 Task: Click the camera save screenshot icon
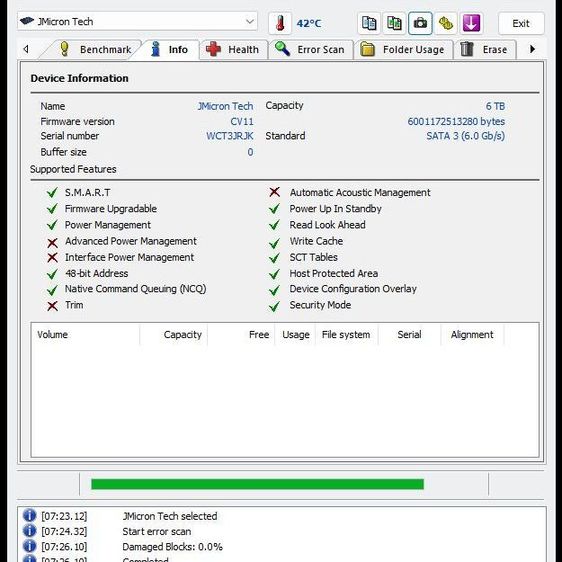420,23
